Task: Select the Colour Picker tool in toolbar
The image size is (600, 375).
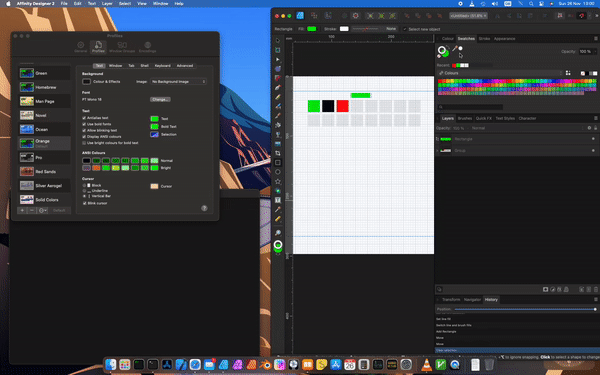Action: (278, 209)
